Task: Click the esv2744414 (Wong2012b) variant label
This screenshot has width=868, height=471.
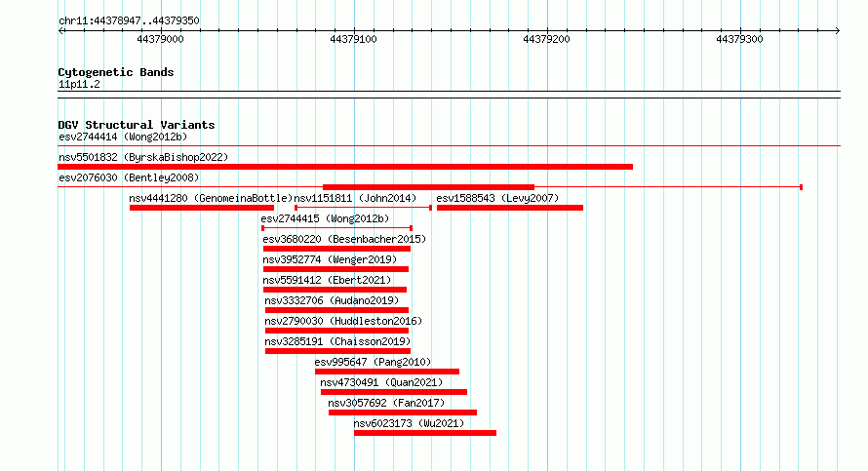Action: coord(123,137)
